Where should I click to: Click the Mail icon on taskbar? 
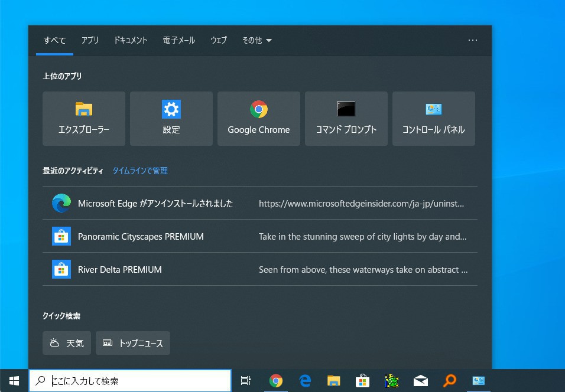421,381
